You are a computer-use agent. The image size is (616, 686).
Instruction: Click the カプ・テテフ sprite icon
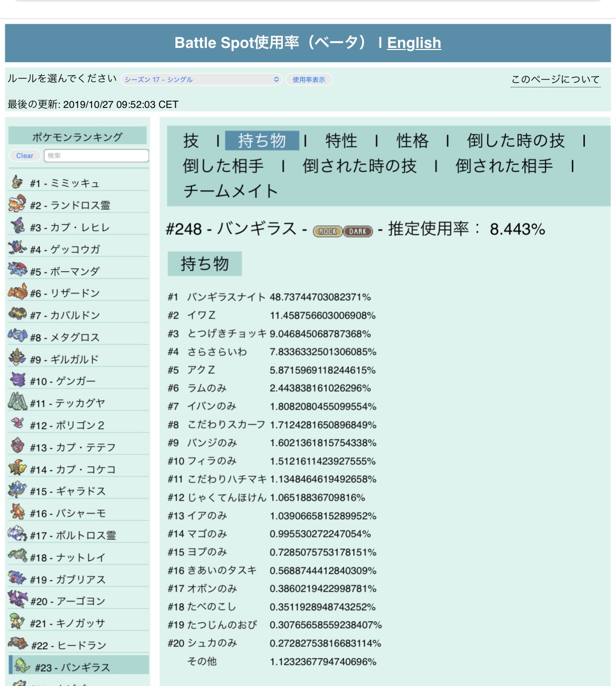coord(17,445)
